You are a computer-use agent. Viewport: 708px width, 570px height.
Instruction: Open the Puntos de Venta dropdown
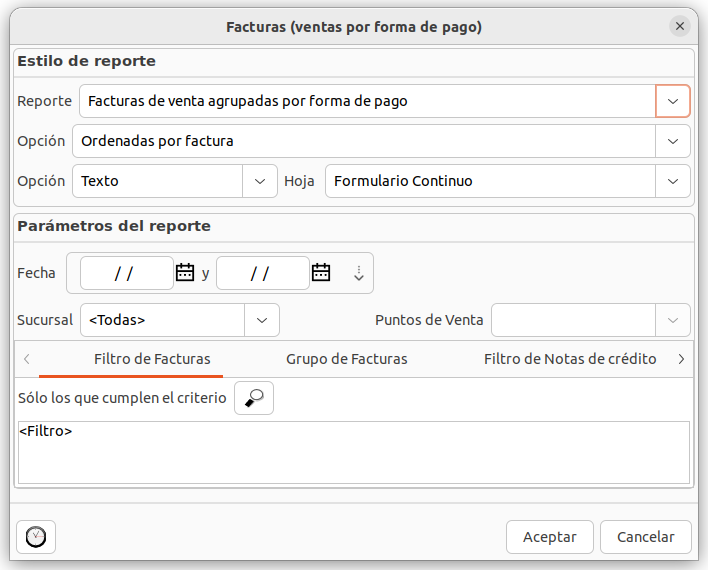pos(673,320)
